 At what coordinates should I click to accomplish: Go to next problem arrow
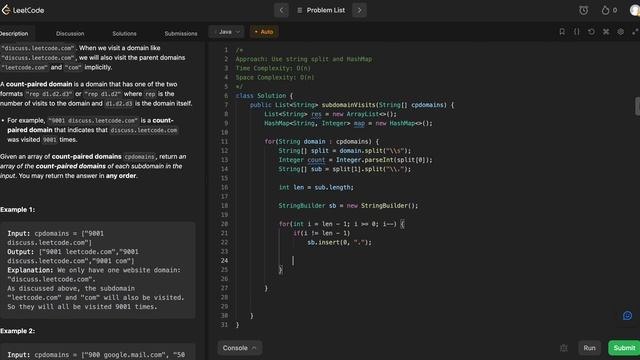coord(359,10)
